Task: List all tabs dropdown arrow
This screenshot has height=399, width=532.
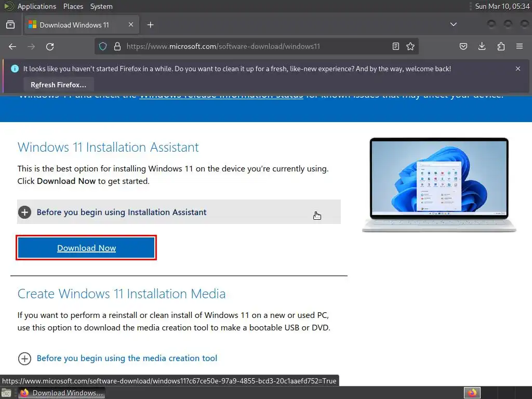Action: click(453, 24)
